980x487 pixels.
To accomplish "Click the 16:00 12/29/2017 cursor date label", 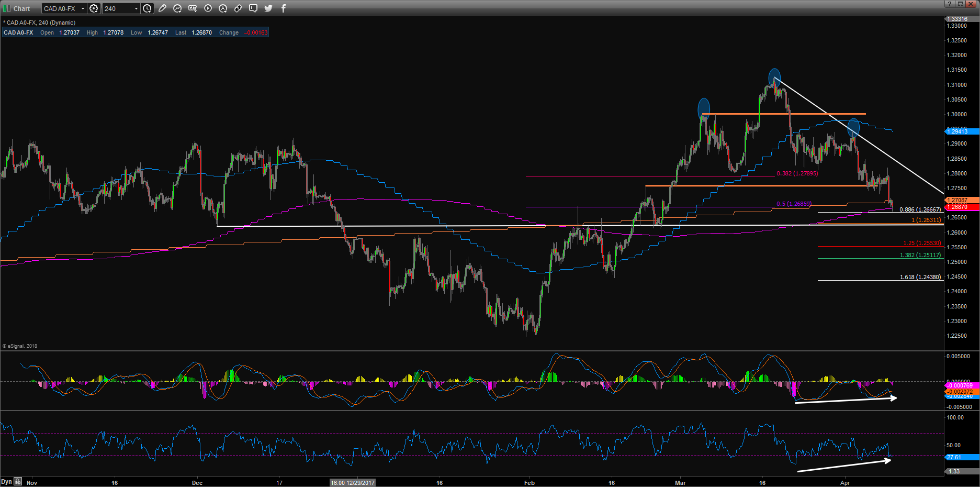I will tap(353, 483).
